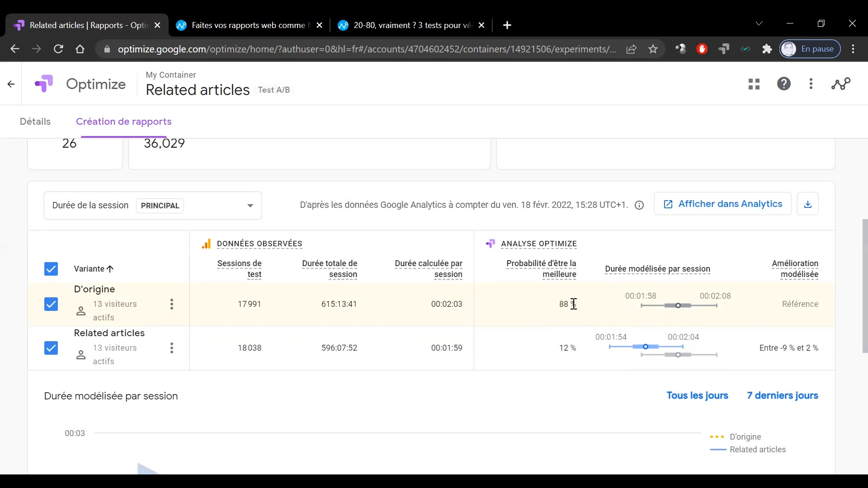Click the Optimize extension icon in toolbar
The height and width of the screenshot is (488, 868).
point(724,49)
